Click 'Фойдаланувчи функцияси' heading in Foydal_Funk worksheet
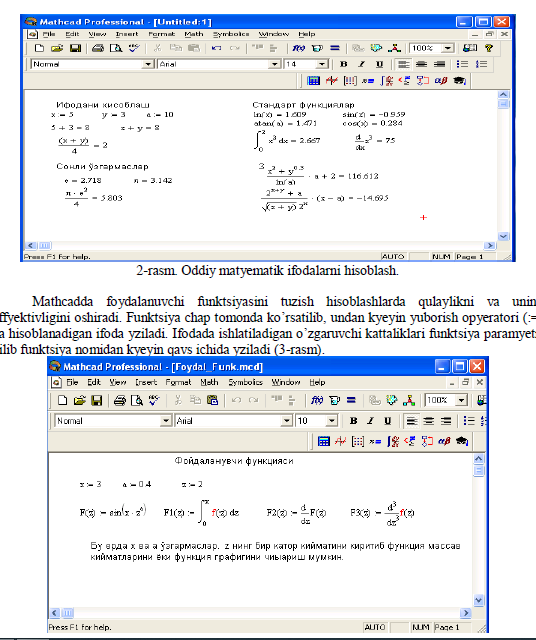The height and width of the screenshot is (640, 536). (234, 461)
